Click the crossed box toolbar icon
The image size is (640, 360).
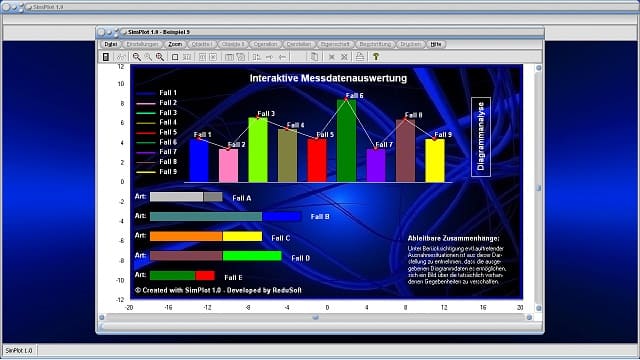[213, 57]
